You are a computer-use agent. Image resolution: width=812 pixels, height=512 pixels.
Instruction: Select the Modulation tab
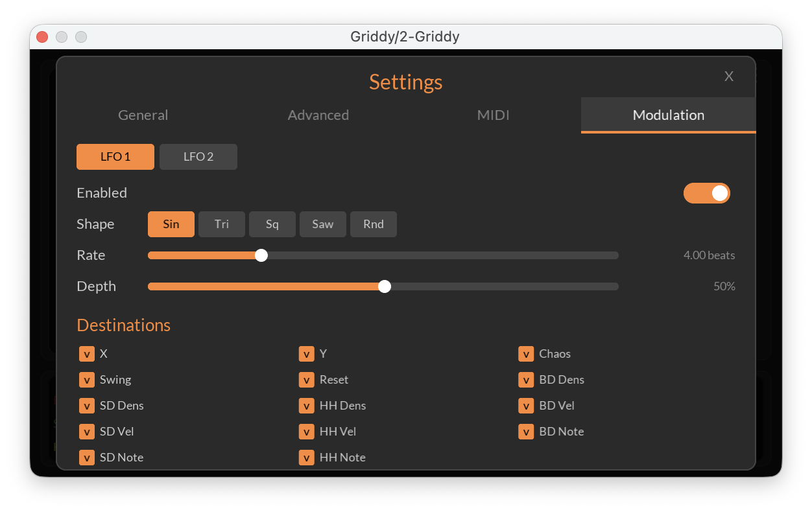(x=668, y=115)
